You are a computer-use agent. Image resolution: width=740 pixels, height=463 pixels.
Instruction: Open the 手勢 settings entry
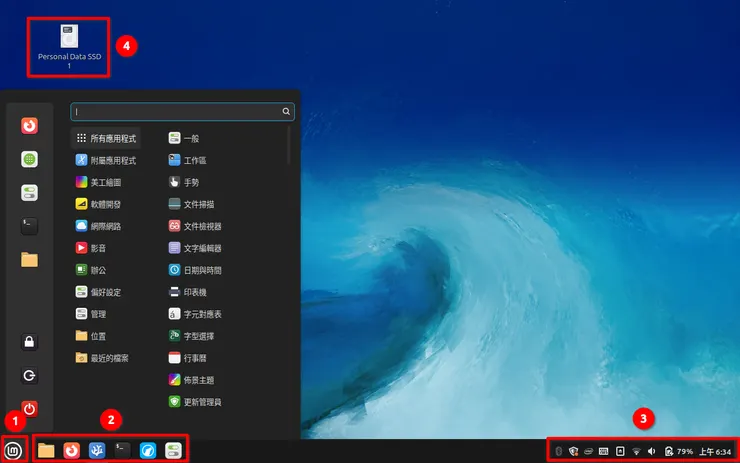point(184,182)
